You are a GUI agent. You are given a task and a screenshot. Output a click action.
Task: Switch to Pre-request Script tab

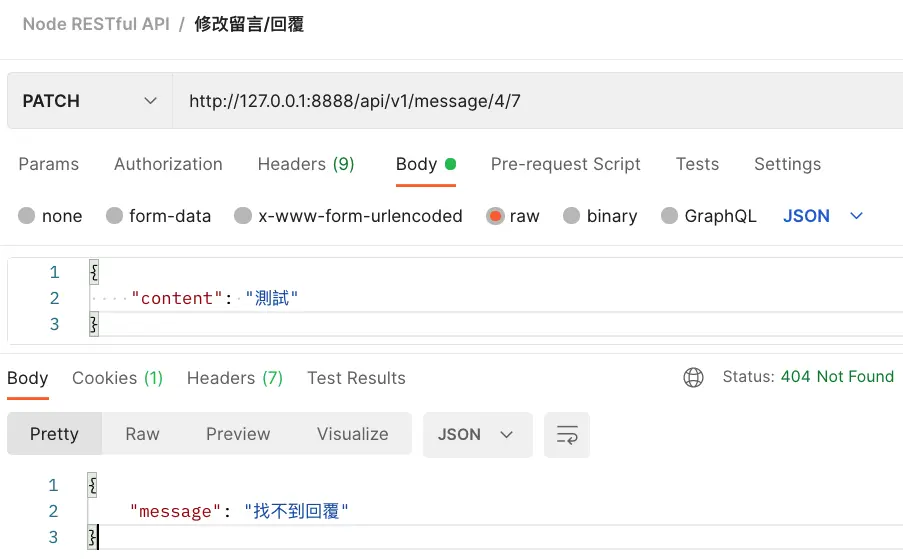coord(566,164)
